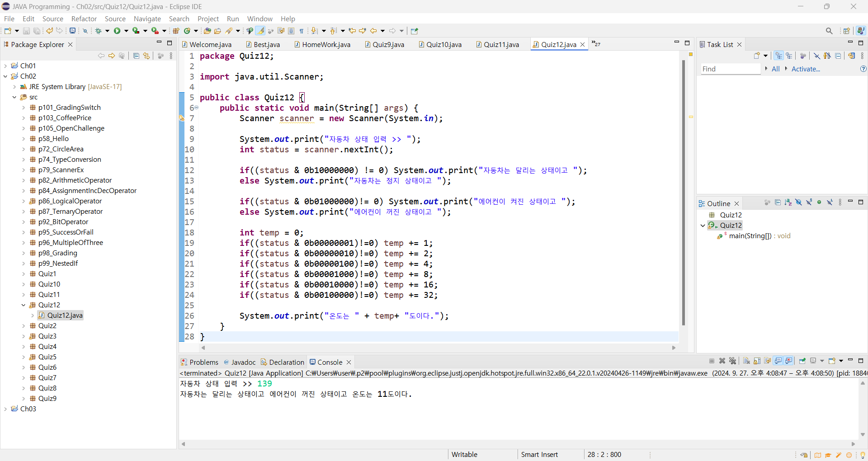The height and width of the screenshot is (461, 868).
Task: Switch to the HomeWork.java editor tab
Action: pos(322,44)
